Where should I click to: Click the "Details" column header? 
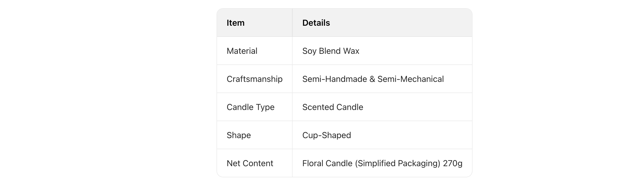click(x=316, y=23)
